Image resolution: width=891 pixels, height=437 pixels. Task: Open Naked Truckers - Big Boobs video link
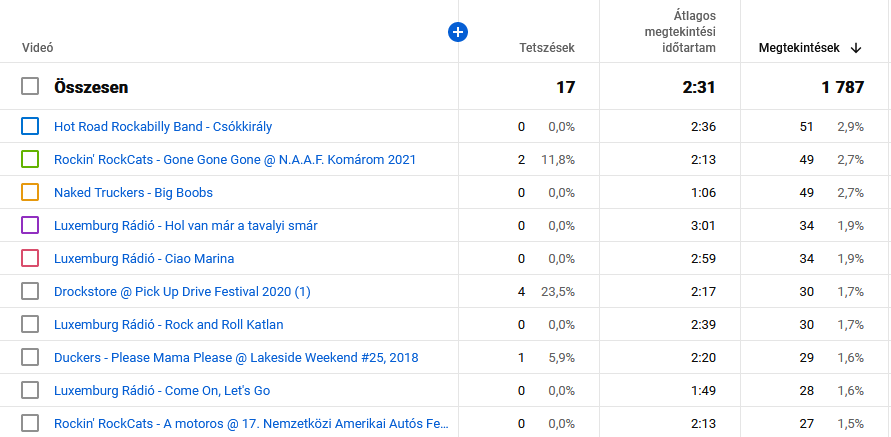[x=133, y=192]
